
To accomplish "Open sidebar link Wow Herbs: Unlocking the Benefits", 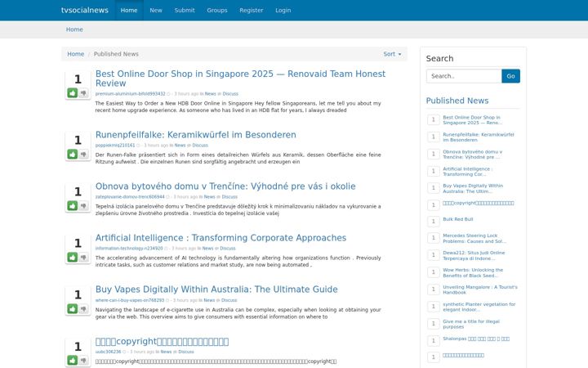I will 473,272.
